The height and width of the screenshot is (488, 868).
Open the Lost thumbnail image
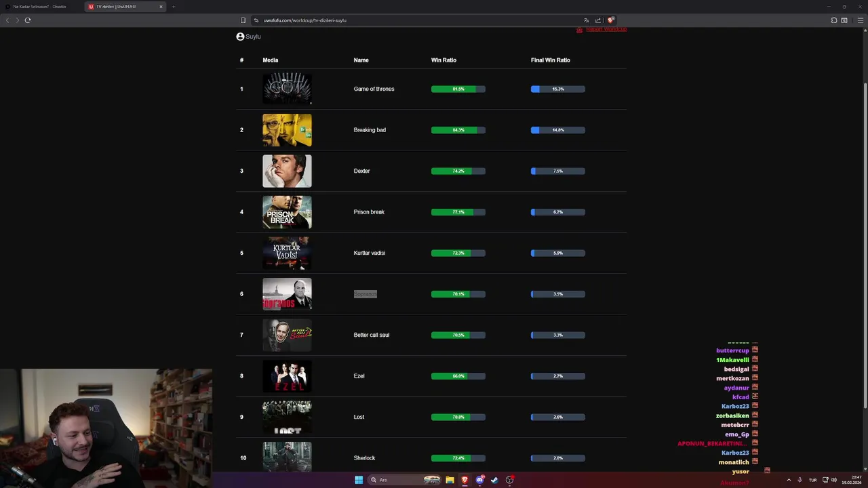click(287, 417)
